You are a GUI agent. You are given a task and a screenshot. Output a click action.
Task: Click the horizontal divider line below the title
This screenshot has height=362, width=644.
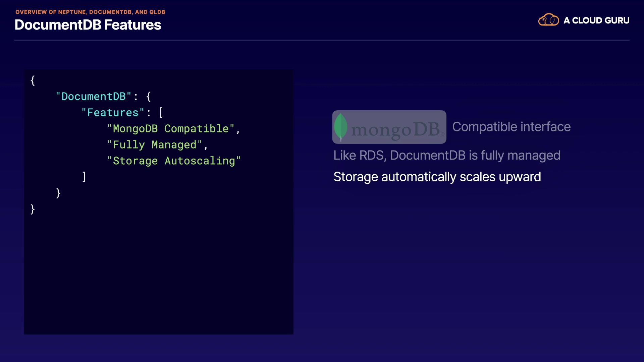click(x=321, y=40)
